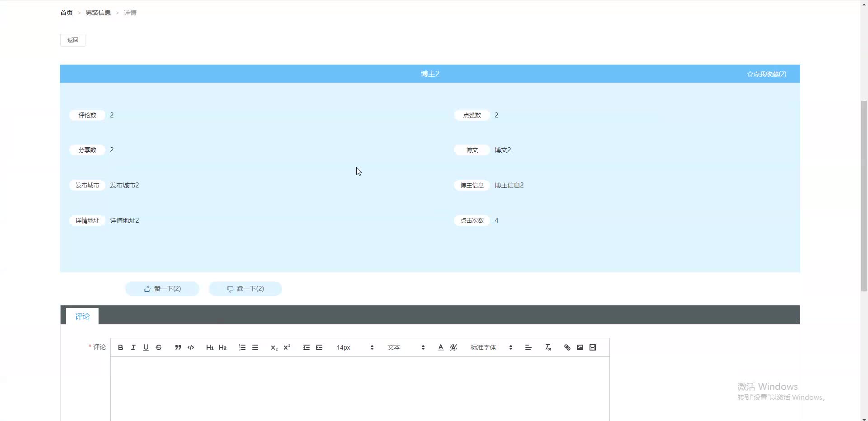Insert a video into the comment
This screenshot has height=421, width=868.
point(593,347)
